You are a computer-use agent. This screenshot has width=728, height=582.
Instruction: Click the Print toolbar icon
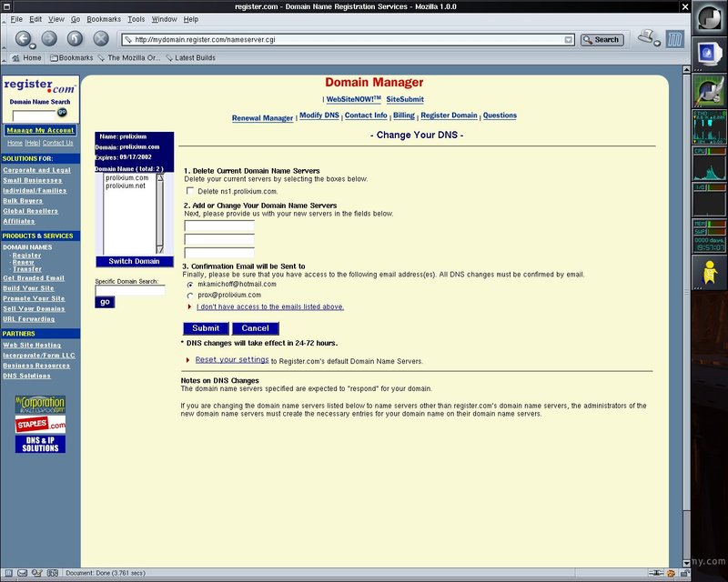[x=646, y=36]
